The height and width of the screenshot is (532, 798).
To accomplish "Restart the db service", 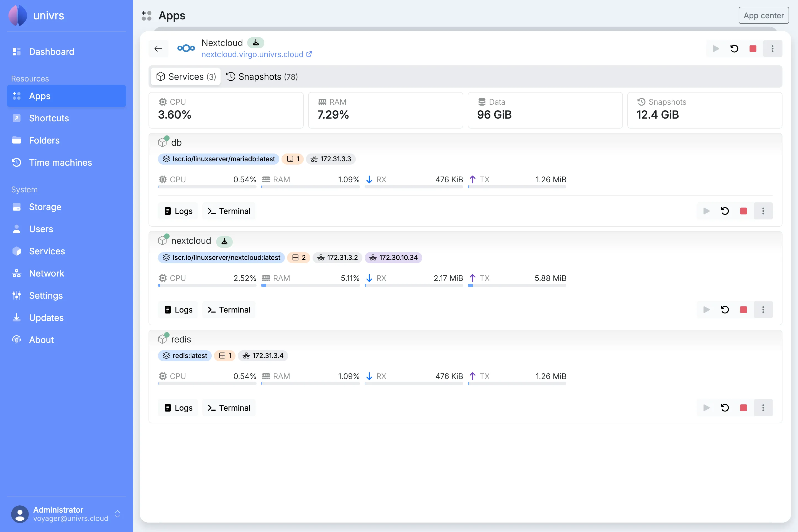I will pyautogui.click(x=725, y=211).
